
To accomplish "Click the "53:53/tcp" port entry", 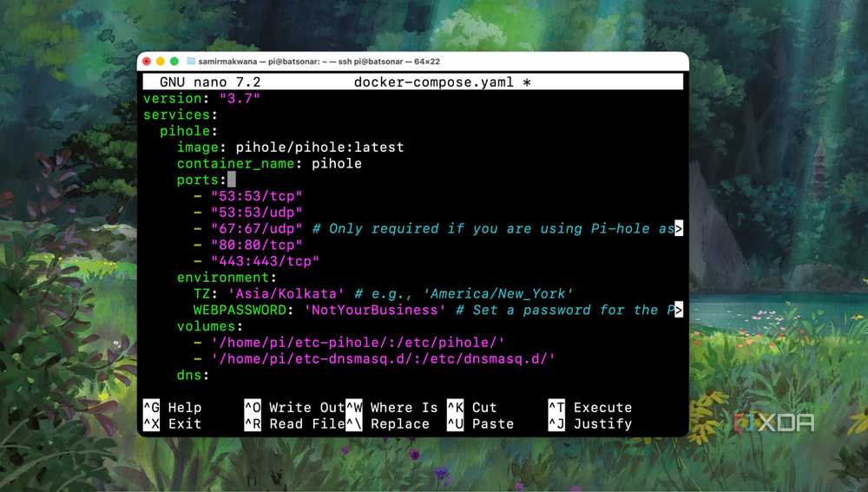I will pos(256,196).
